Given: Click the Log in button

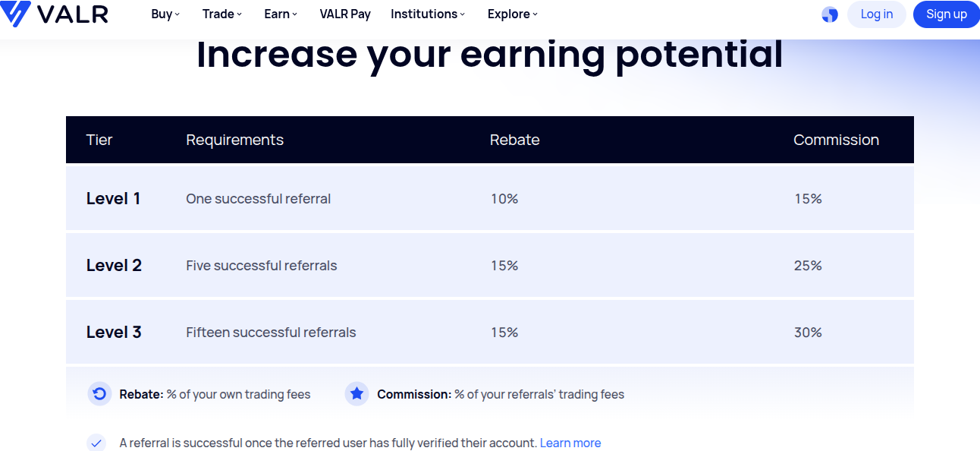Looking at the screenshot, I should click(x=877, y=14).
